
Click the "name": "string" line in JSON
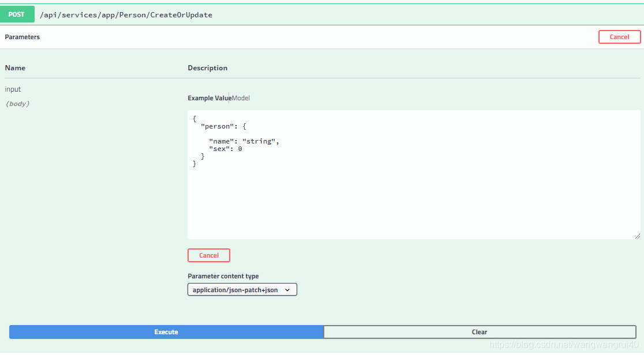pyautogui.click(x=244, y=141)
